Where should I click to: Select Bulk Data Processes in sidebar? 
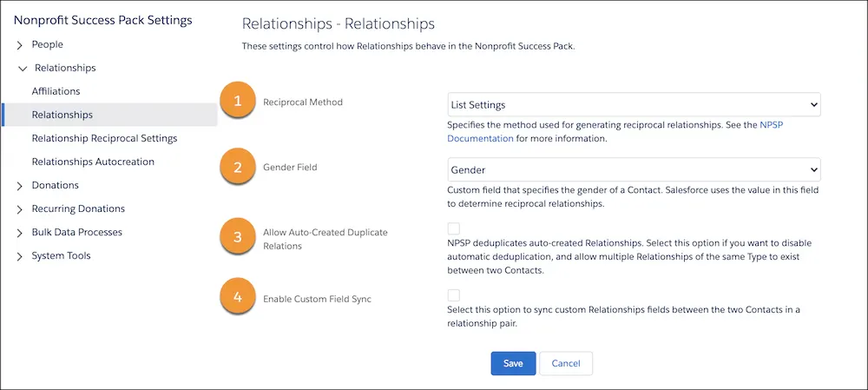click(77, 232)
